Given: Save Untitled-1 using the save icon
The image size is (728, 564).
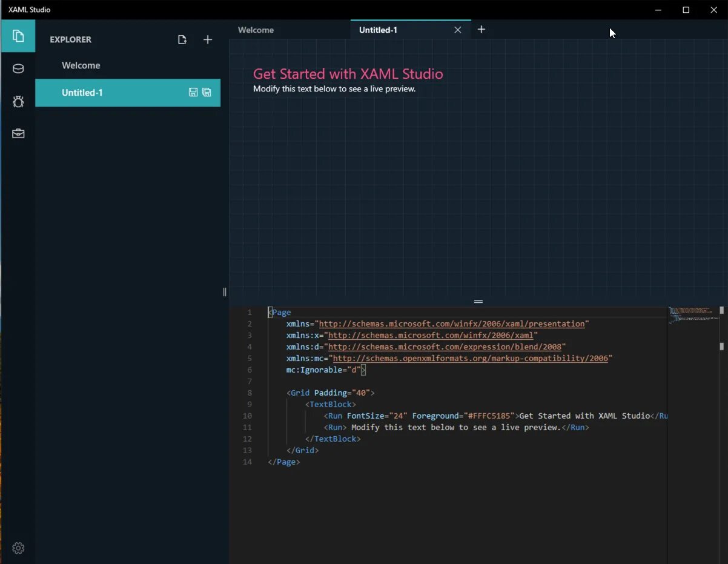Looking at the screenshot, I should pyautogui.click(x=193, y=93).
